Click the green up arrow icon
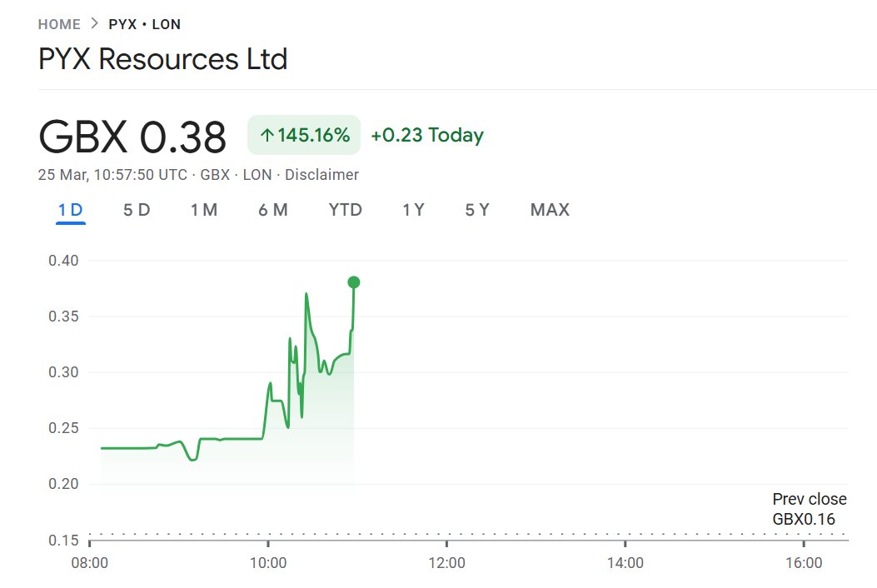This screenshot has height=588, width=877. [267, 136]
